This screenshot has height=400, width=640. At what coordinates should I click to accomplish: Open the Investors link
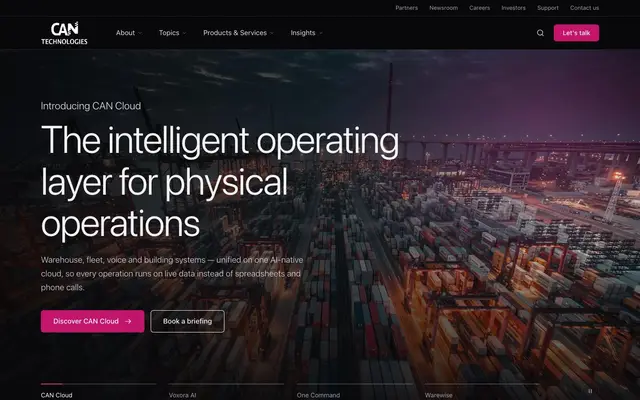[513, 8]
